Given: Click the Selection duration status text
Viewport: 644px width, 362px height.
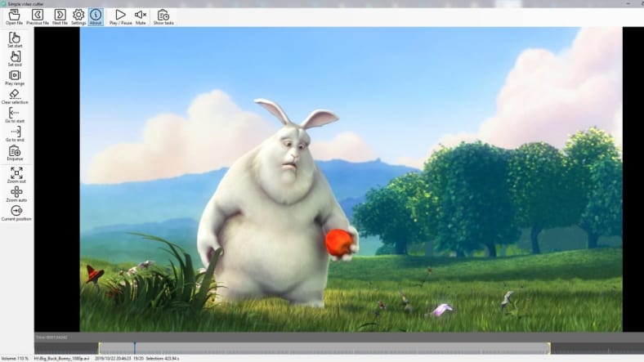Looking at the screenshot, I should 163,358.
